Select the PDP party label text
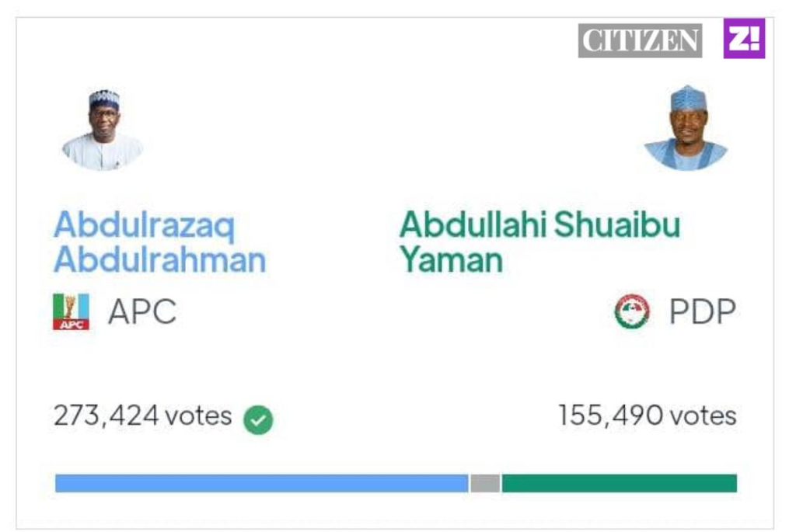Image resolution: width=796 pixels, height=532 pixels. point(702,312)
